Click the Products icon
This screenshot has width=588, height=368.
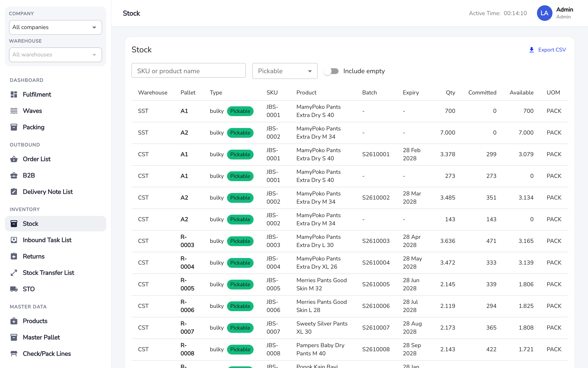pyautogui.click(x=14, y=321)
